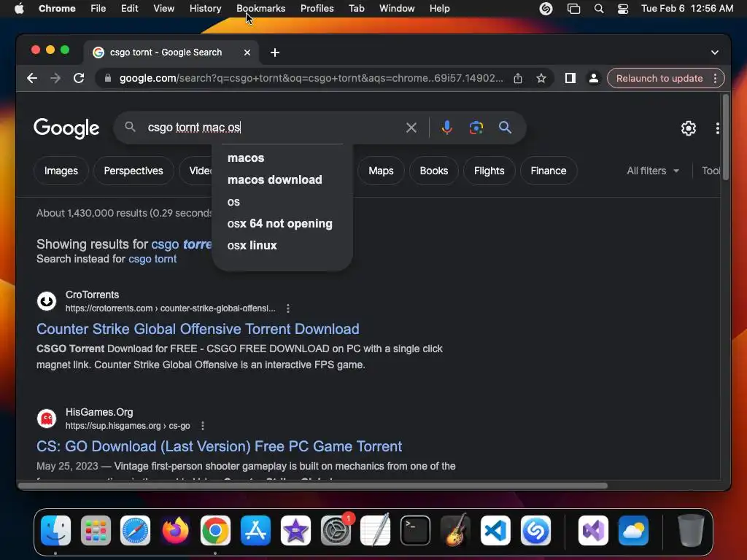Open the CroTorrents result options dots
Screen dimensions: 747x560
[287, 308]
